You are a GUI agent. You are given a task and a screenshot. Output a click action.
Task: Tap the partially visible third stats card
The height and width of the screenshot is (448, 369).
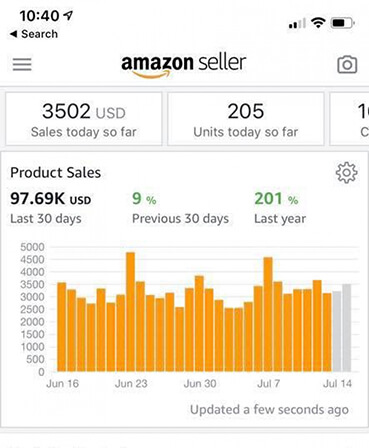[349, 119]
